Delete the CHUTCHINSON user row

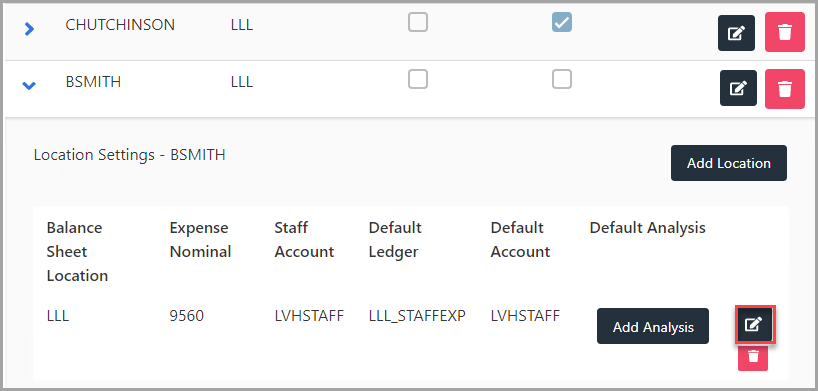point(785,32)
